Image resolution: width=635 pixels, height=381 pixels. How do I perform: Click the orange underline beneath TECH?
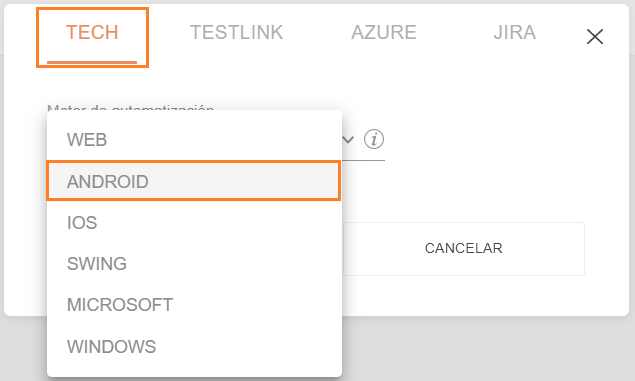92,62
